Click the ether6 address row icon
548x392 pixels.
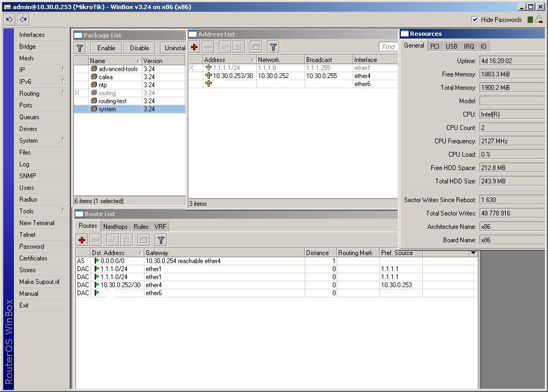point(209,84)
